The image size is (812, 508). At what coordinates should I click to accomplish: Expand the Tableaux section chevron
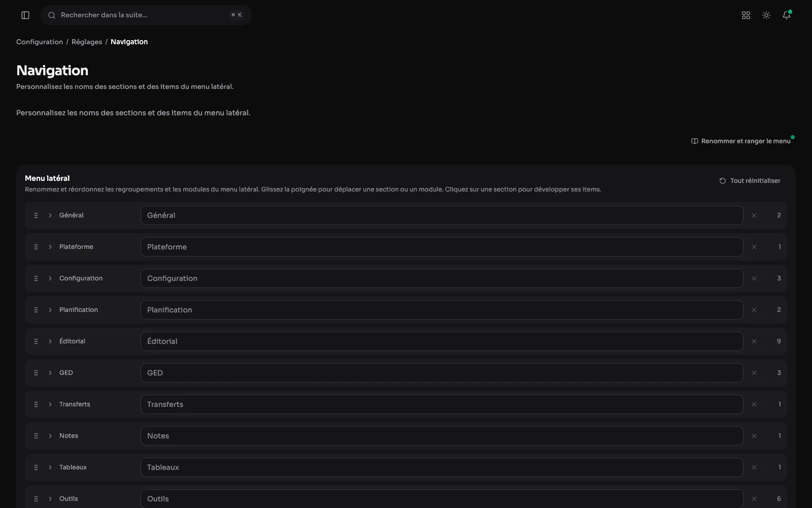[x=50, y=467]
